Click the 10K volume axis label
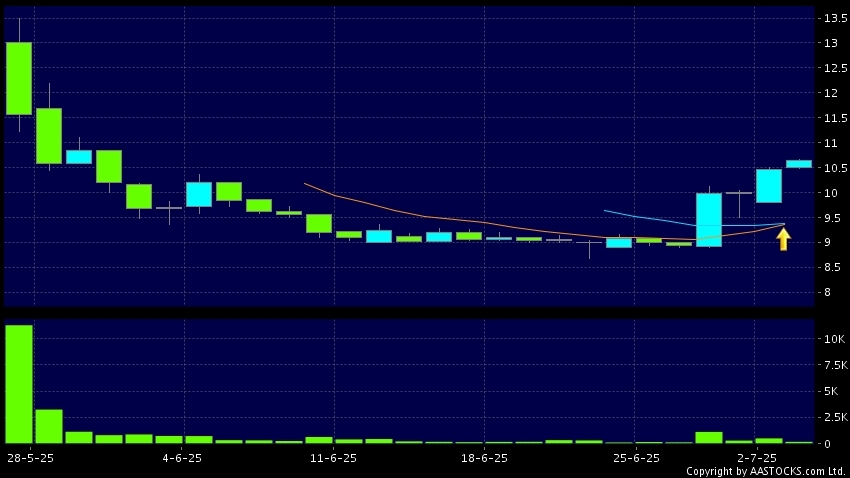The image size is (850, 478). [834, 339]
